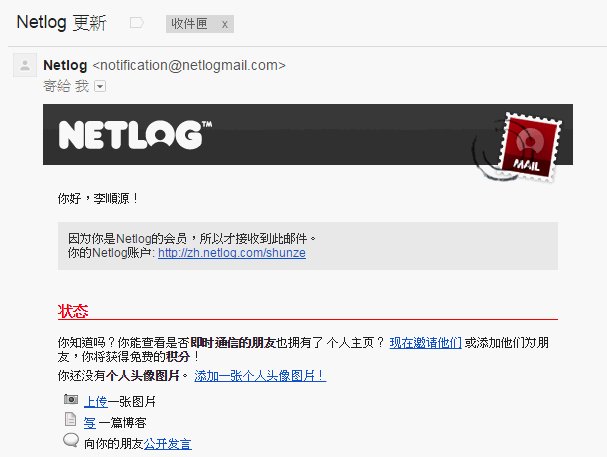Click the 收件匣 inbox label tag
This screenshot has height=457, width=607.
[189, 24]
